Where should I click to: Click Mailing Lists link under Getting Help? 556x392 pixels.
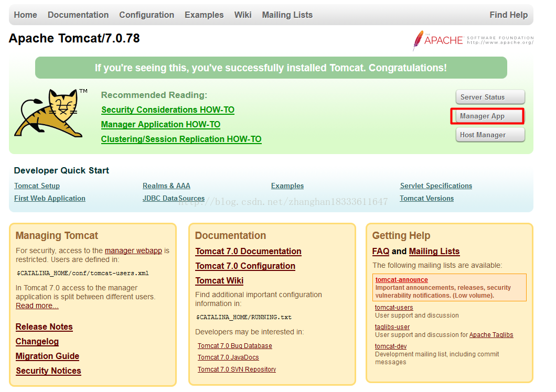(434, 252)
